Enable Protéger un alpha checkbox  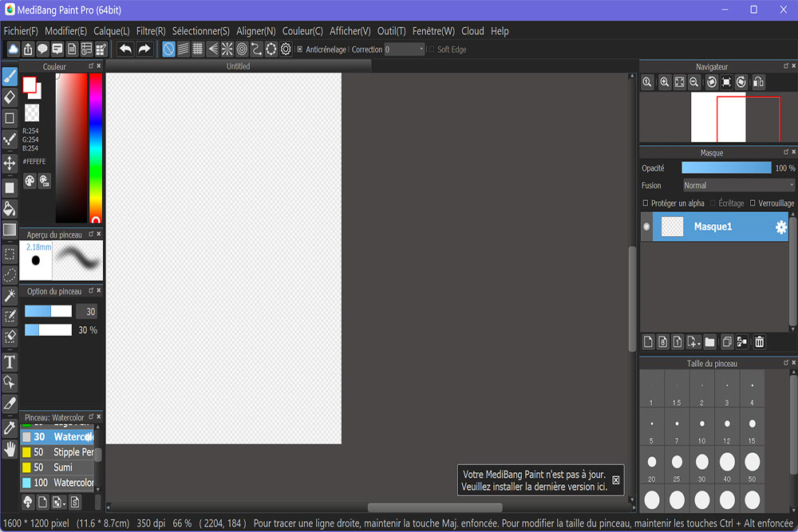coord(646,203)
